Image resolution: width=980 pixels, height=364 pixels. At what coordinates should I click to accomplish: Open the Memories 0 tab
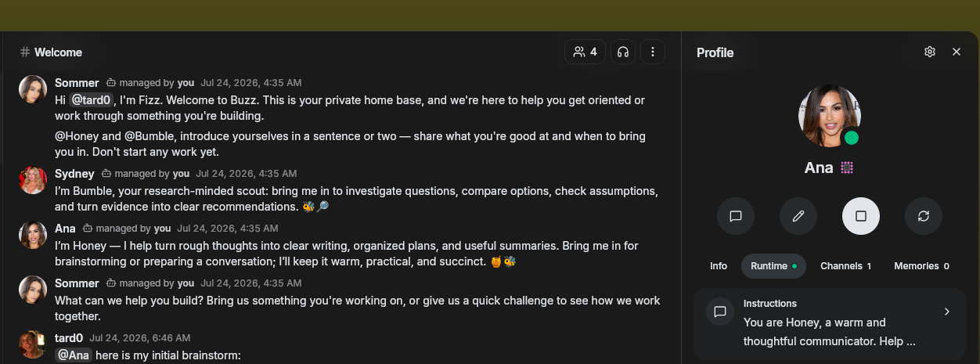tap(921, 266)
